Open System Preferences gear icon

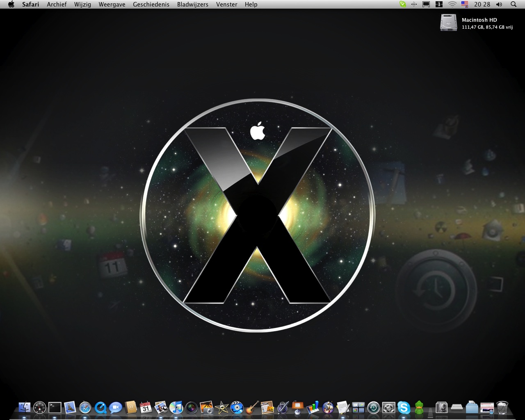pos(389,407)
